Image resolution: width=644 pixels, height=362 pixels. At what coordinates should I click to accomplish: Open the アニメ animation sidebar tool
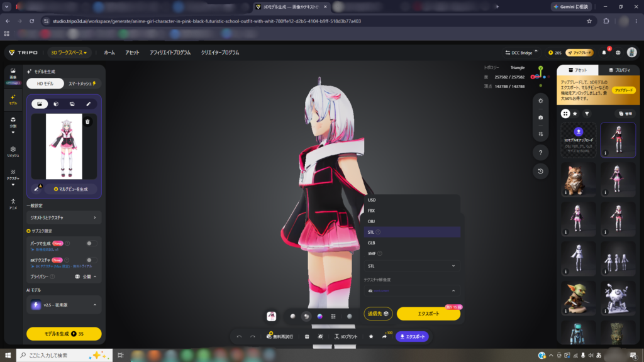(13, 204)
